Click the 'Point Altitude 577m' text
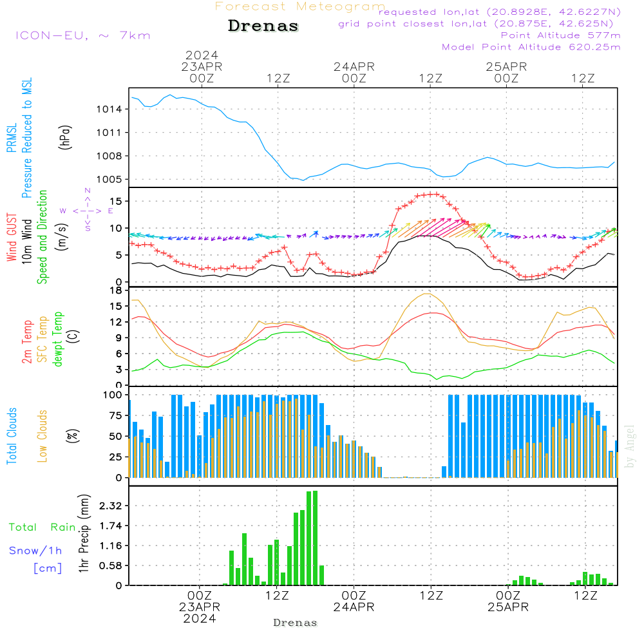The width and height of the screenshot is (644, 644). 560,35
